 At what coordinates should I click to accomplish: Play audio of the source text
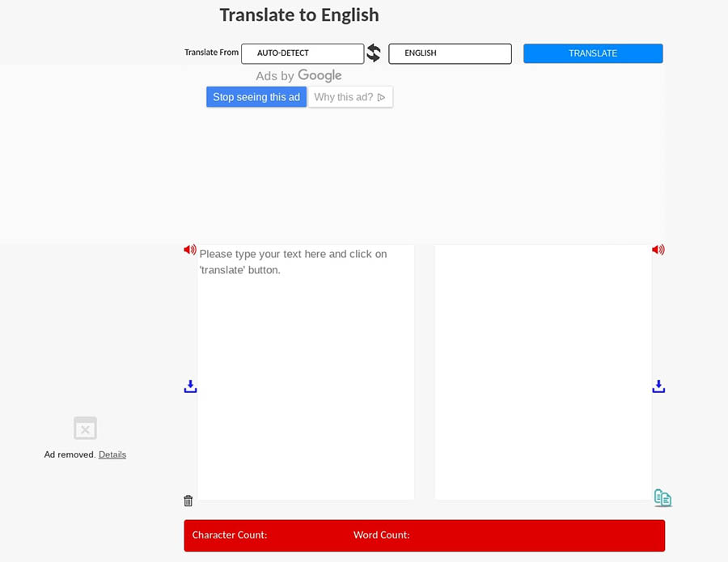tap(190, 250)
